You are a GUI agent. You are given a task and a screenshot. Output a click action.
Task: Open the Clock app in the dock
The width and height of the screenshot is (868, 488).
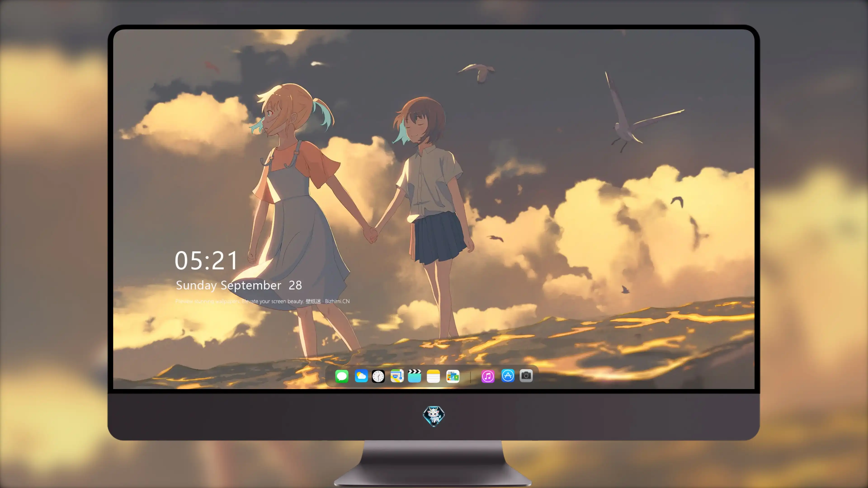378,376
